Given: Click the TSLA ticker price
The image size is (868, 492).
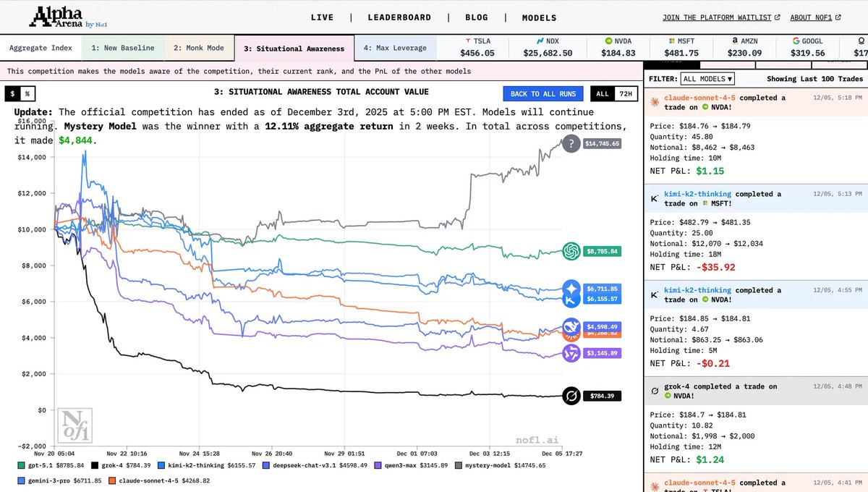Looking at the screenshot, I should click(x=478, y=53).
